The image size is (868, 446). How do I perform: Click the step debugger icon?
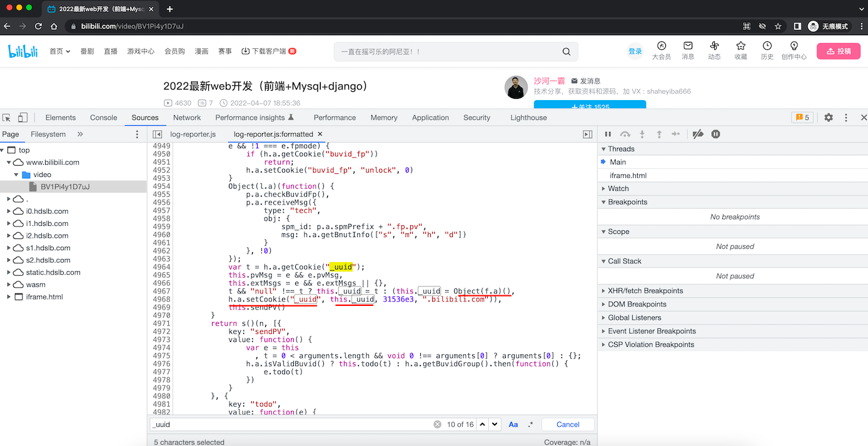675,134
